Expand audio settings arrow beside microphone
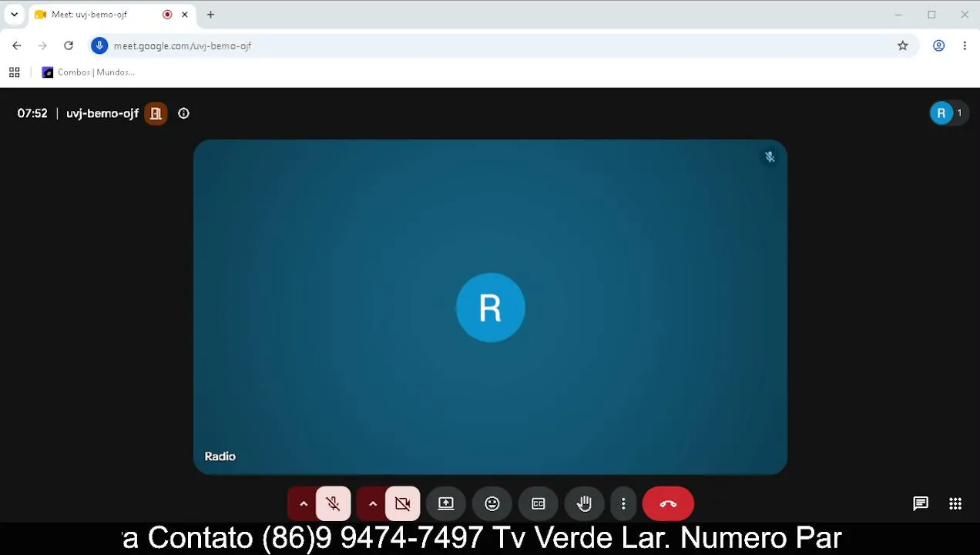Screen dimensions: 980x555 pos(304,504)
